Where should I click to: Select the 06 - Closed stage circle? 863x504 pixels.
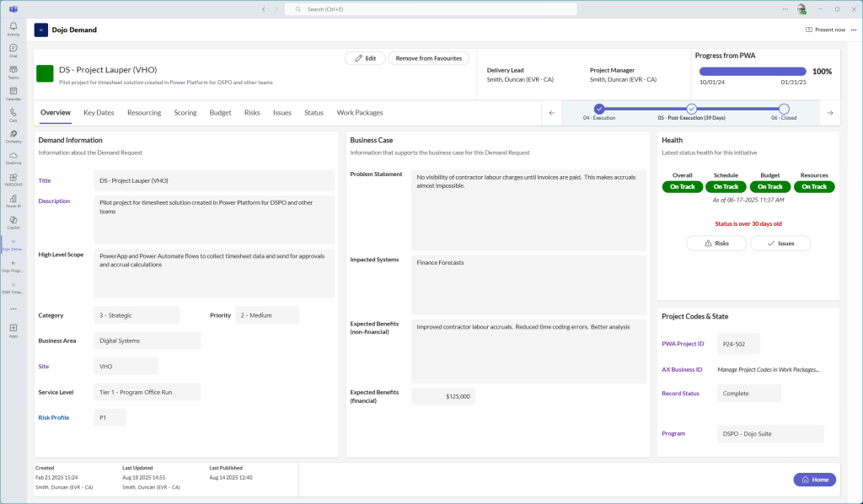click(784, 109)
